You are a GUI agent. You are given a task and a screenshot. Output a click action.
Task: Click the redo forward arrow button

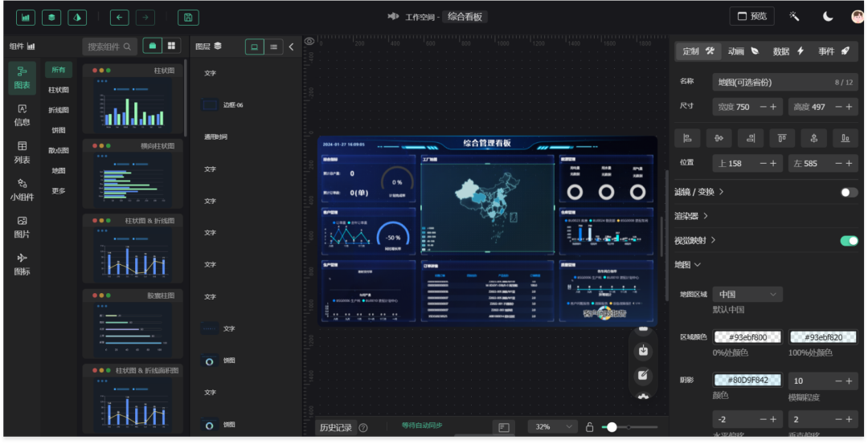point(145,17)
